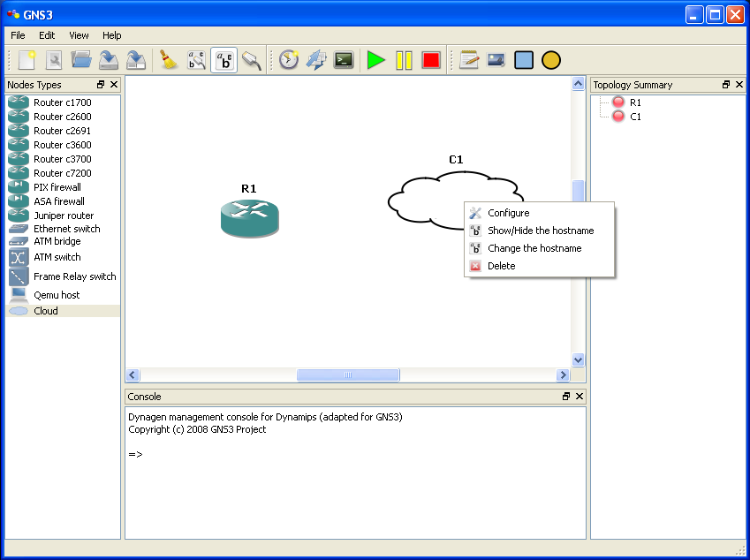The width and height of the screenshot is (750, 560).
Task: Click canvas vertical scrollbar up arrow
Action: [579, 84]
